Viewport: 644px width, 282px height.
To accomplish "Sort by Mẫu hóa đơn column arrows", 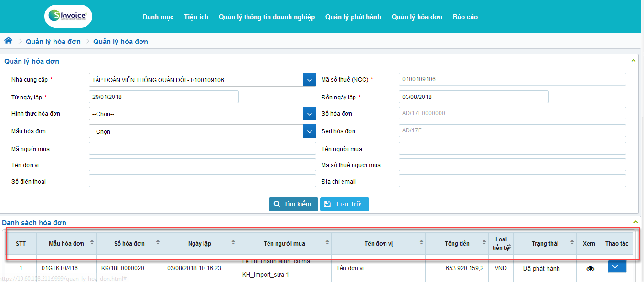I will coord(92,243).
